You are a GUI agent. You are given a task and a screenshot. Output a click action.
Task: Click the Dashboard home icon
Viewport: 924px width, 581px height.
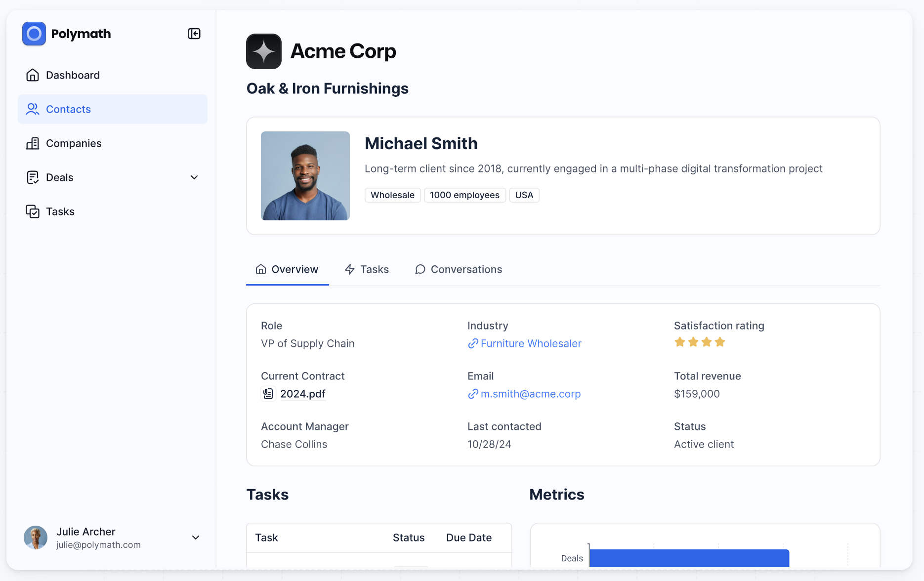[33, 75]
